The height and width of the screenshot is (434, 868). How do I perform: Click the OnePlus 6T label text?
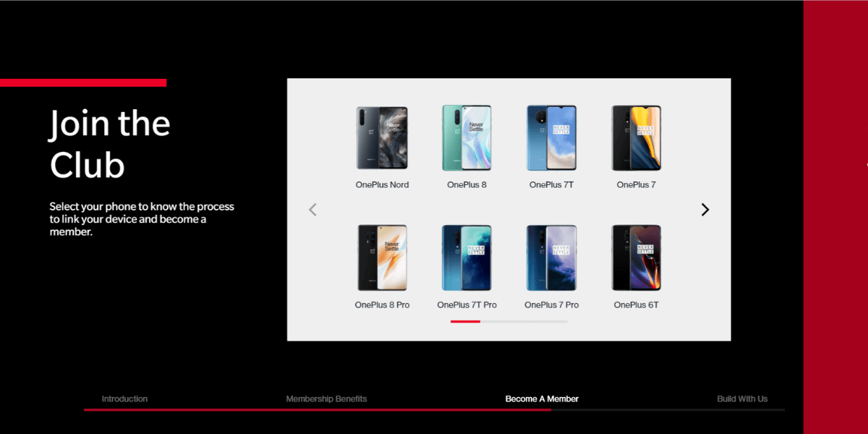[x=636, y=305]
